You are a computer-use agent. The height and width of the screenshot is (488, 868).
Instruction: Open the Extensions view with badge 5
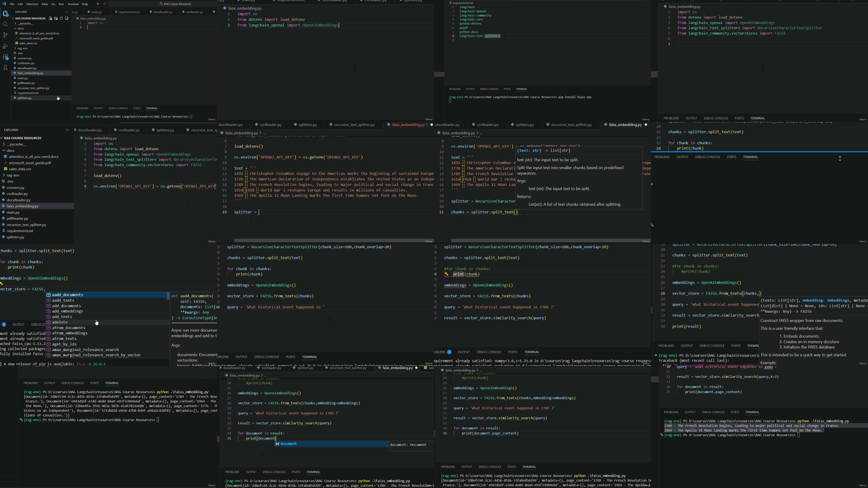5,57
